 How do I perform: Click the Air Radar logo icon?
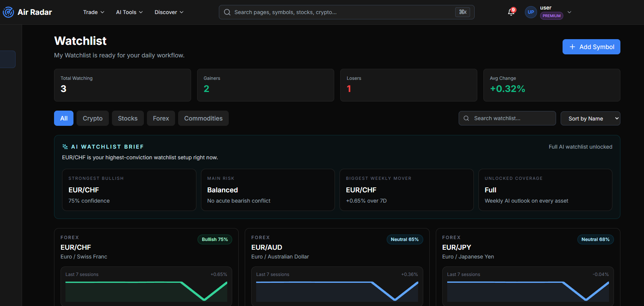(8, 12)
